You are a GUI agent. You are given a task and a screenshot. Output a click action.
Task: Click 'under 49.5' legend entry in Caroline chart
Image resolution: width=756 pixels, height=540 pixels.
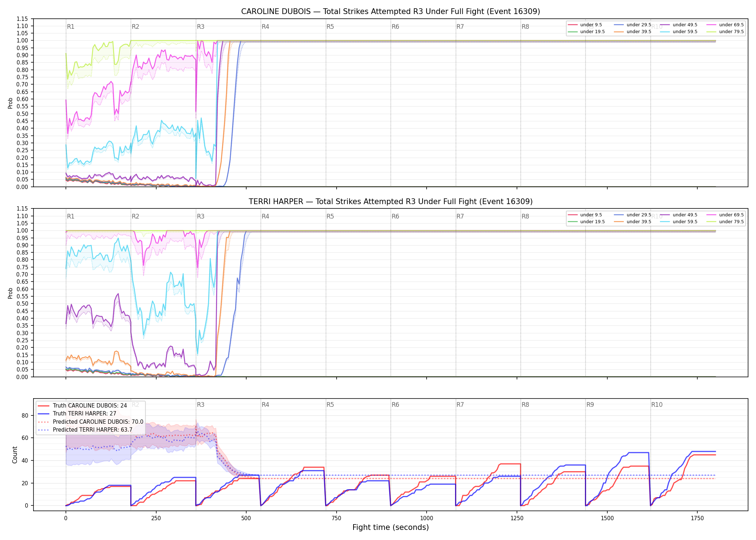[x=679, y=25]
